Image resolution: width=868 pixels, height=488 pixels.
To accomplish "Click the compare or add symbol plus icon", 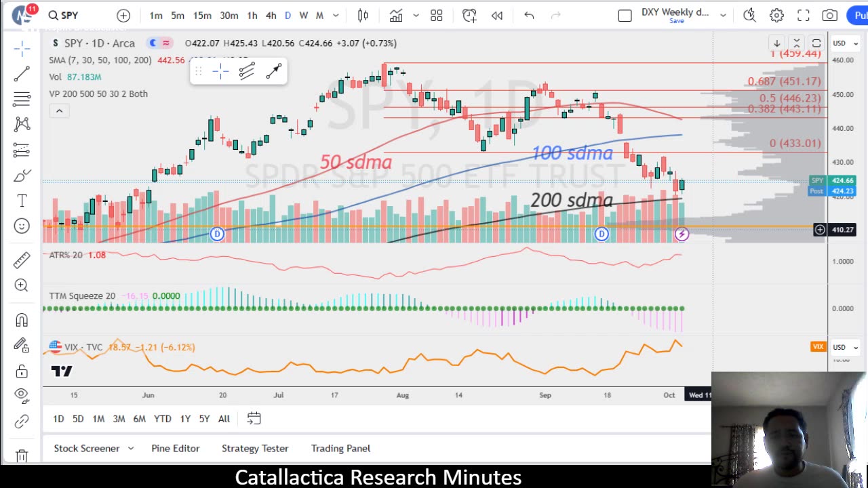I will [x=123, y=15].
